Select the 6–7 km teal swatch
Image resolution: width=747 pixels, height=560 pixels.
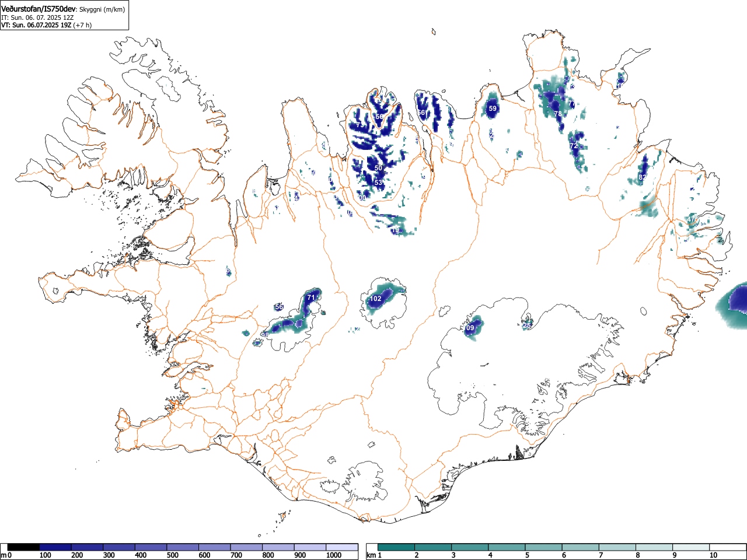coord(580,547)
